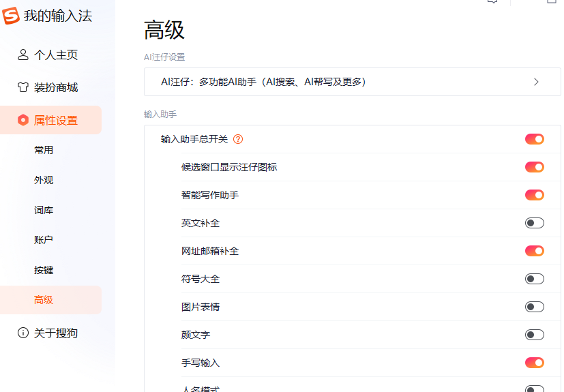Image resolution: width=564 pixels, height=392 pixels.
Task: Click the 输入助手总开关 label
Action: (x=194, y=139)
